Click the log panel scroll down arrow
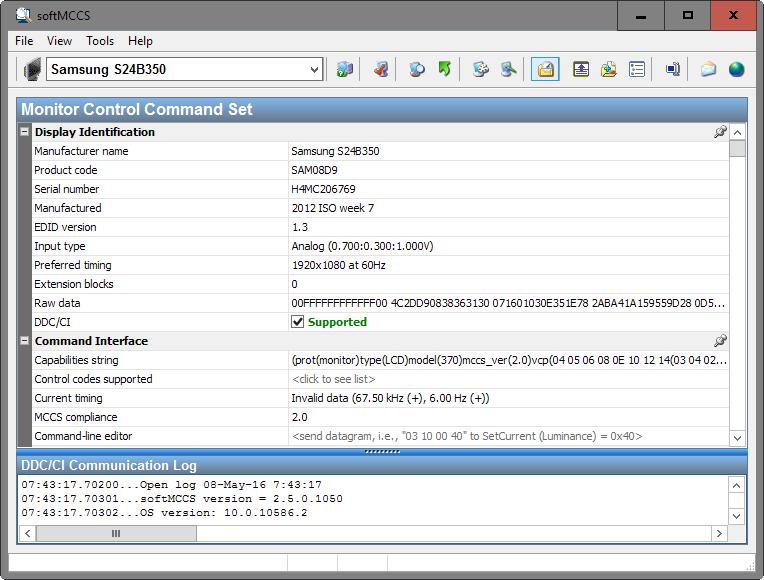The height and width of the screenshot is (580, 764). [x=736, y=516]
